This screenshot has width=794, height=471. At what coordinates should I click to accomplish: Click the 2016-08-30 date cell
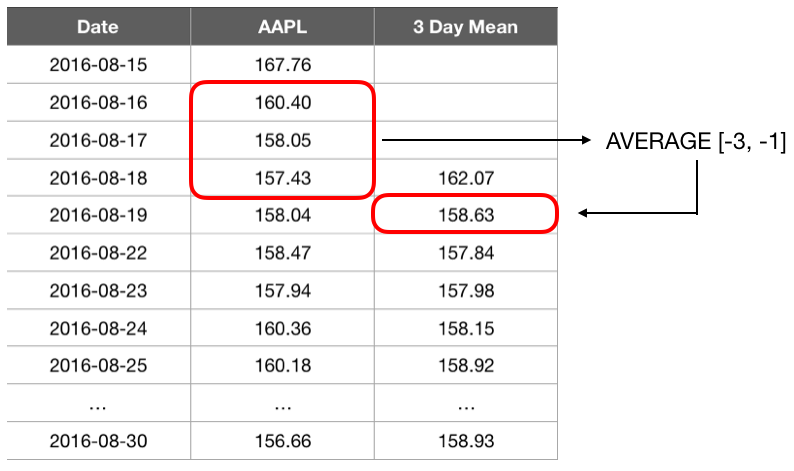pos(97,440)
